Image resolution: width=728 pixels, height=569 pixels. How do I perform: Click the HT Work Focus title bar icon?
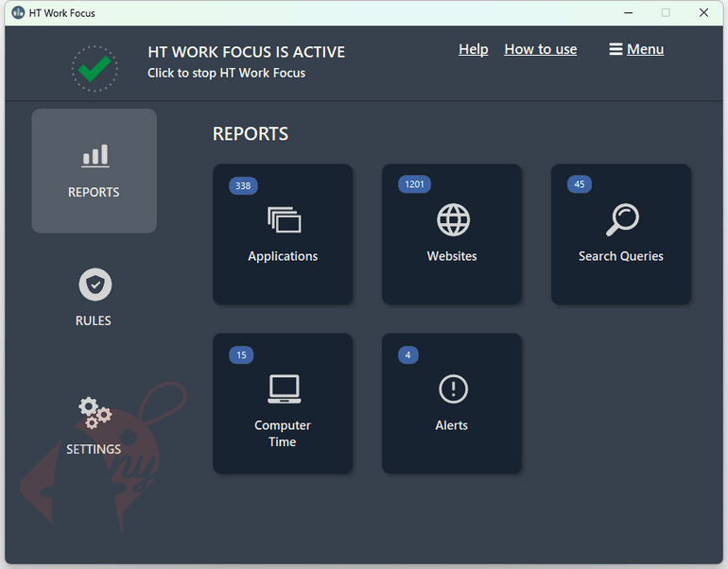click(x=18, y=12)
